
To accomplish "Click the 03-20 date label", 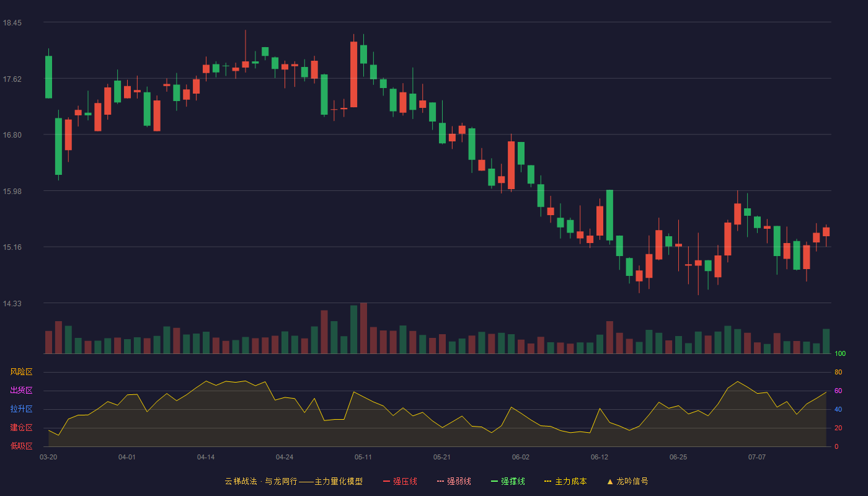I will (48, 457).
